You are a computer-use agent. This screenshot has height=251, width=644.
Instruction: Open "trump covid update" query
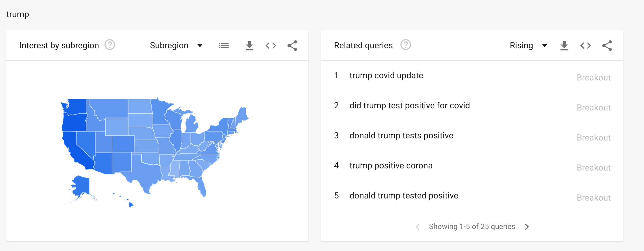pos(386,76)
